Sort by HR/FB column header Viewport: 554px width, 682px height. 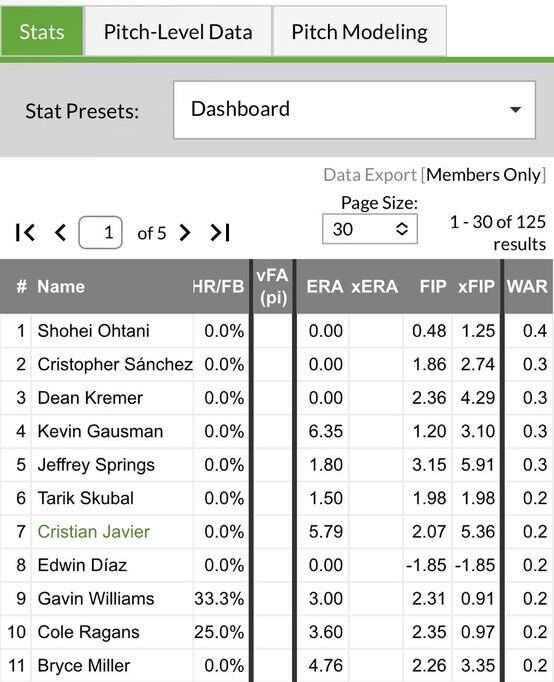(x=218, y=287)
